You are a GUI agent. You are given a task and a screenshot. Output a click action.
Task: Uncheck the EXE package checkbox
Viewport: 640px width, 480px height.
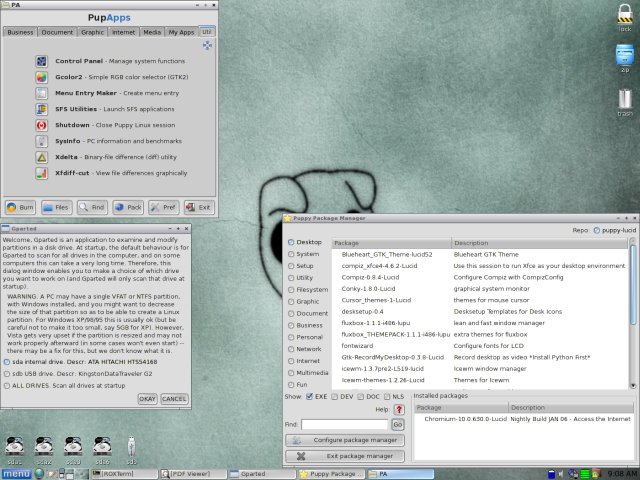coord(310,397)
